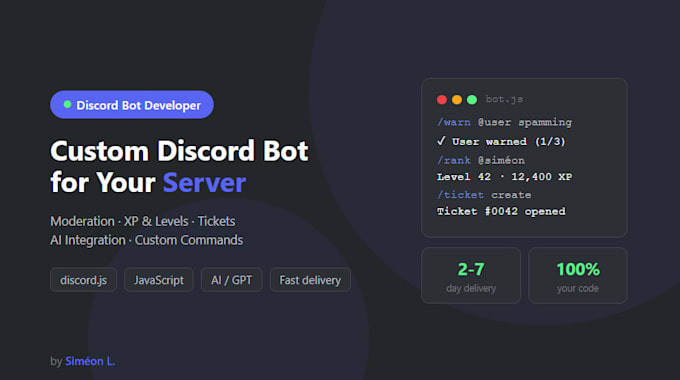The image size is (680, 380).
Task: Click the purple word Server in headline
Action: tap(204, 182)
